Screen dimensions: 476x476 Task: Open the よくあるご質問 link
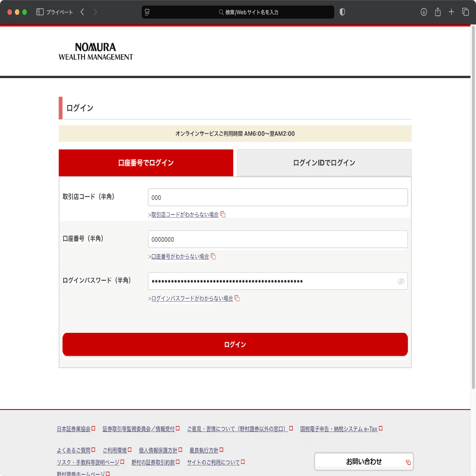point(73,450)
